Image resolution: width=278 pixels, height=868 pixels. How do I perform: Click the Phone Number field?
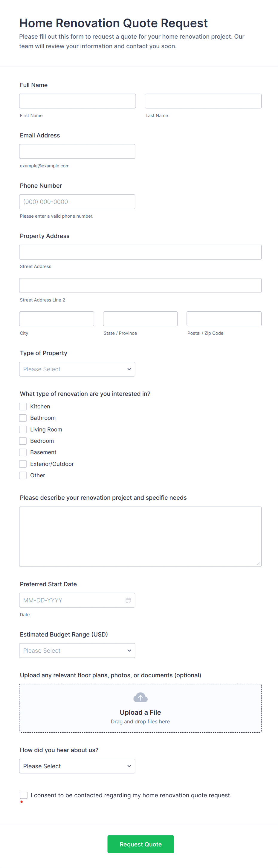(x=77, y=202)
